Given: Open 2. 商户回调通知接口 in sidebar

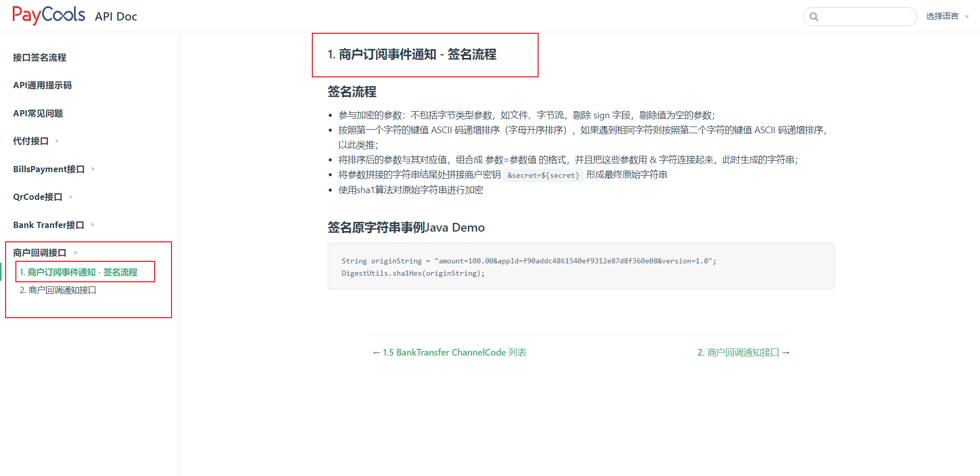Looking at the screenshot, I should tap(58, 290).
